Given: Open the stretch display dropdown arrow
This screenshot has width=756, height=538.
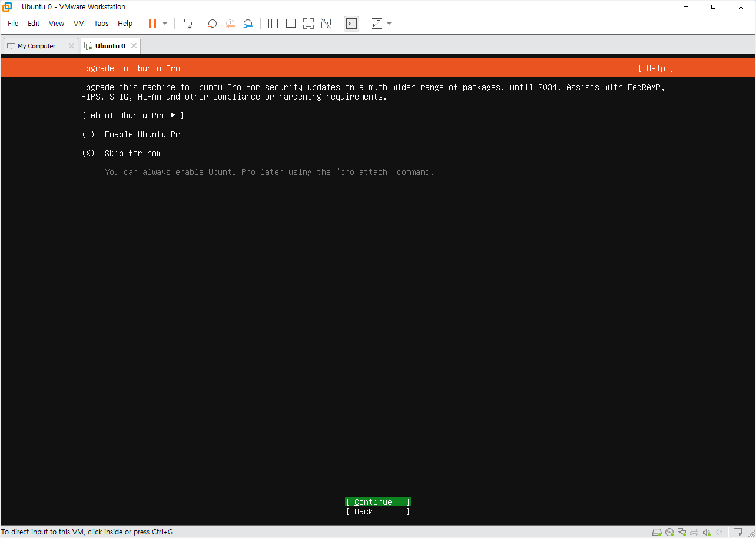Looking at the screenshot, I should pos(389,24).
